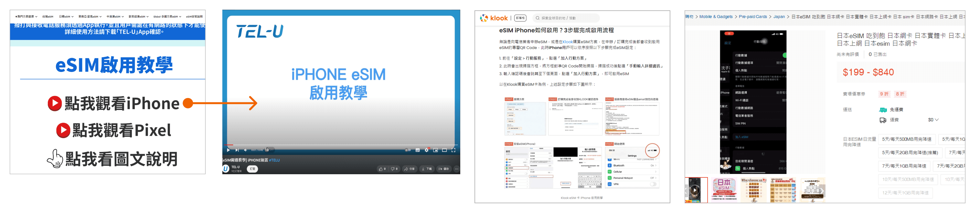The width and height of the screenshot is (980, 211).
Task: Select the Why choose us thumbnail
Action: (753, 189)
